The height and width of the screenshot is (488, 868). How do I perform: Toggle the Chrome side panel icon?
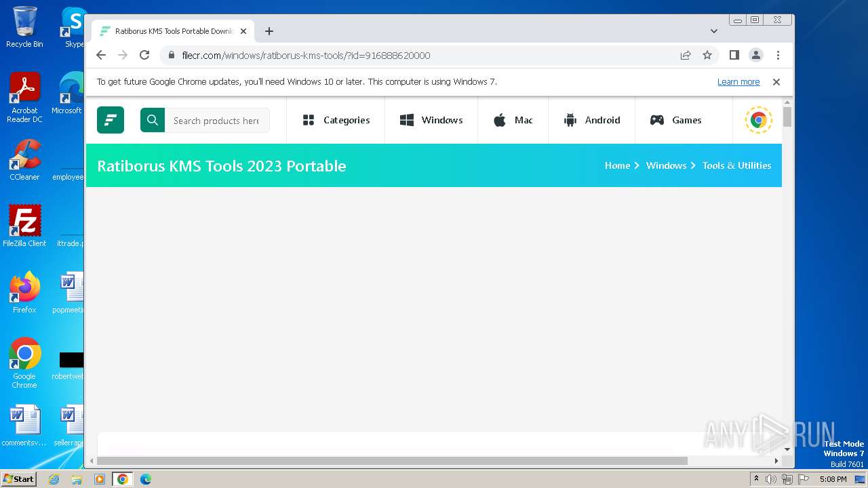point(734,56)
